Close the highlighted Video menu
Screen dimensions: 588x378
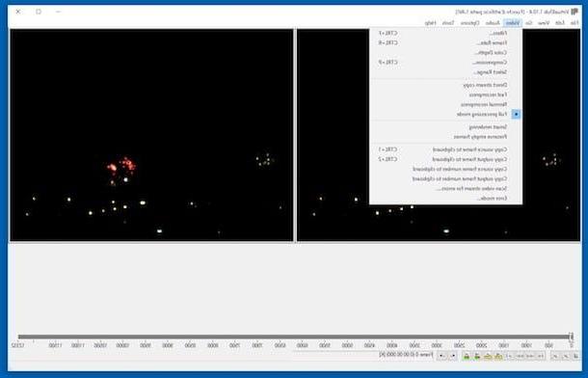(513, 23)
